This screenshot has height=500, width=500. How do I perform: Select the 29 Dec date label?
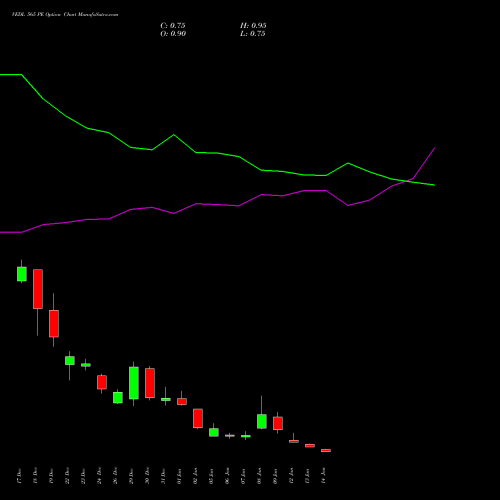coord(131,476)
